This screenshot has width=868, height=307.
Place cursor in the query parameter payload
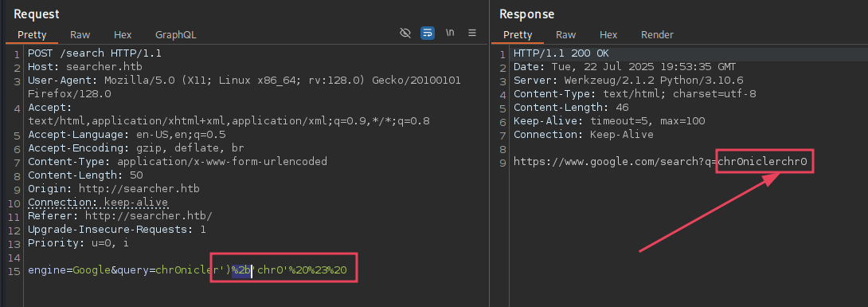[x=251, y=270]
